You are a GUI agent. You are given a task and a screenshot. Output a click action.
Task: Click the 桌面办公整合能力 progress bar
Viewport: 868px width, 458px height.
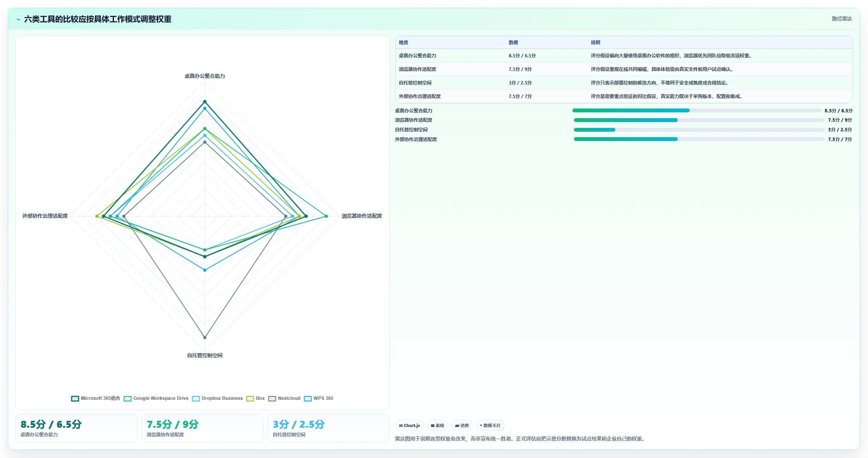(697, 110)
